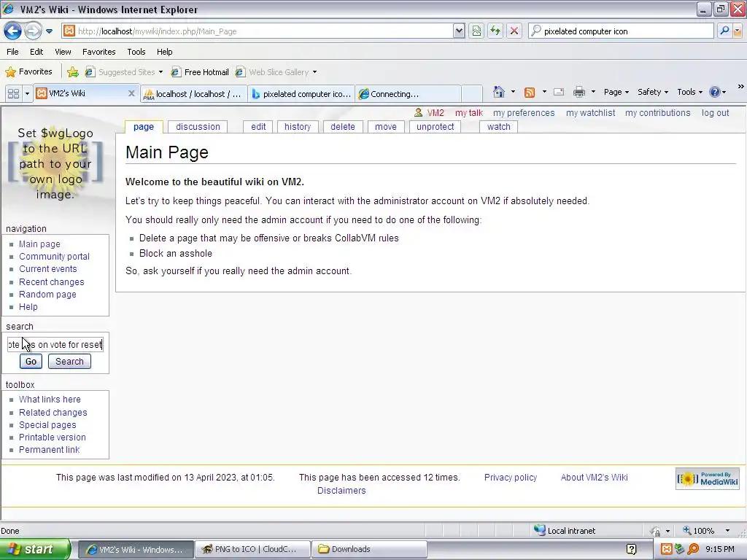Click the browser Forward arrow button

click(x=33, y=31)
